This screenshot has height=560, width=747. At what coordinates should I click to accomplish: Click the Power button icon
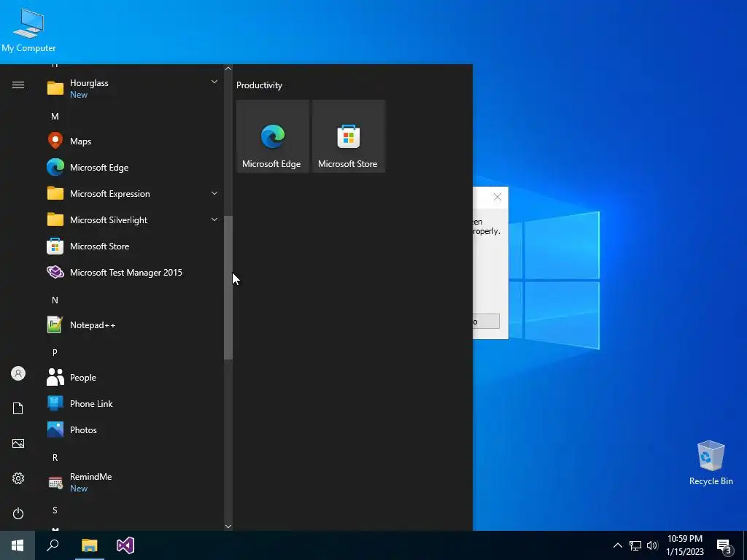(18, 513)
